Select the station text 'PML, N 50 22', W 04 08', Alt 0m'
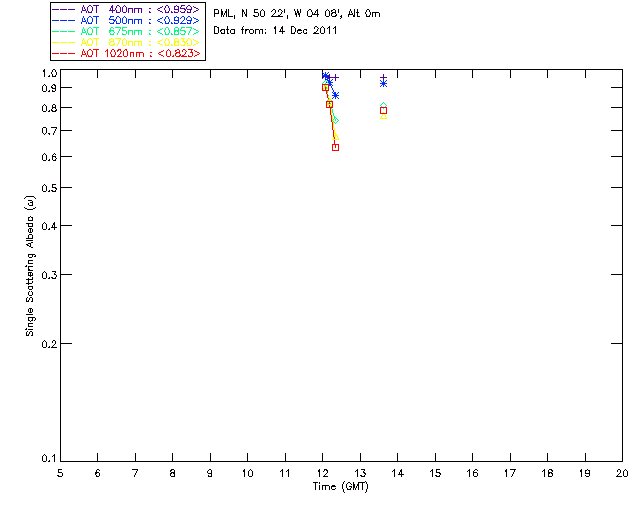The height and width of the screenshot is (512, 640). [297, 13]
